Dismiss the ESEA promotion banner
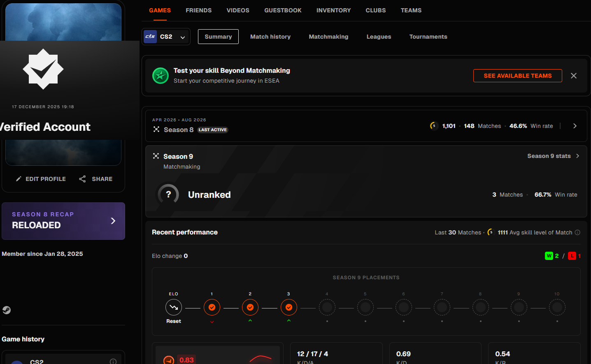Viewport: 591px width, 364px height. click(574, 76)
